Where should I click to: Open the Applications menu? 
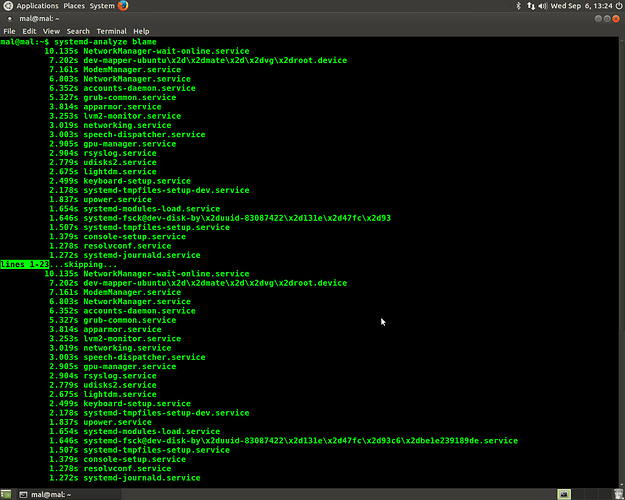pyautogui.click(x=37, y=6)
